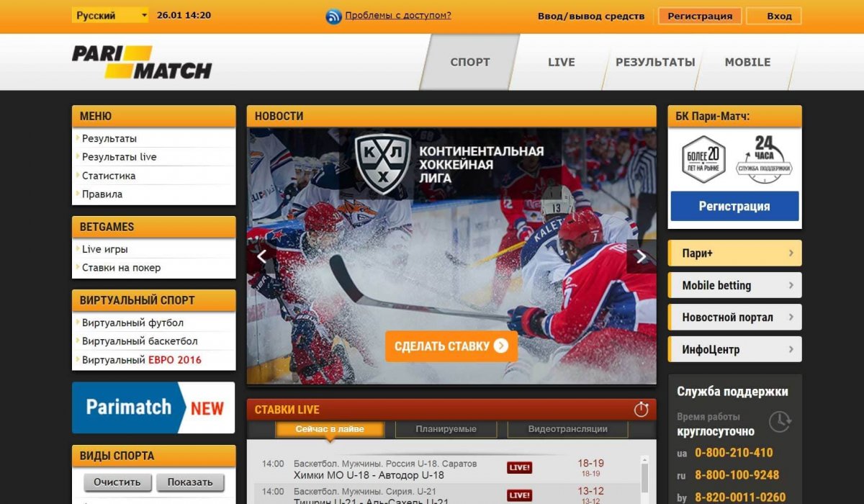
Task: Select the Видеотрансляции tab
Action: tap(567, 429)
